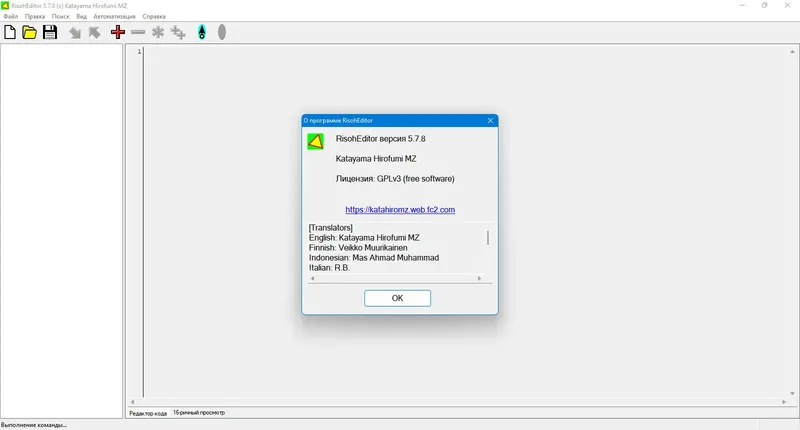This screenshot has width=800, height=430.
Task: Click the 'Выполнение команды...' status bar text
Action: [34, 425]
